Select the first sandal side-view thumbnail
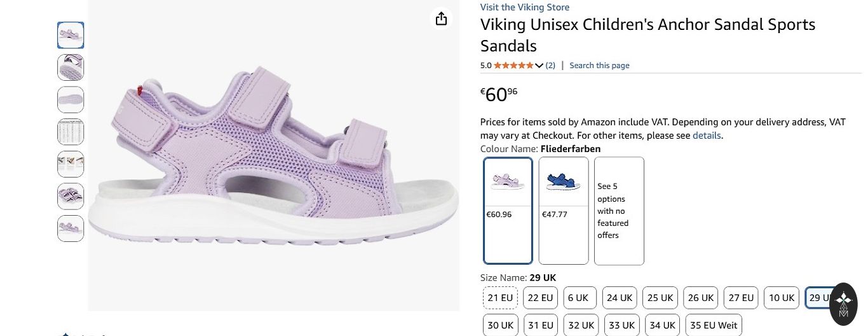The image size is (868, 336). click(71, 35)
